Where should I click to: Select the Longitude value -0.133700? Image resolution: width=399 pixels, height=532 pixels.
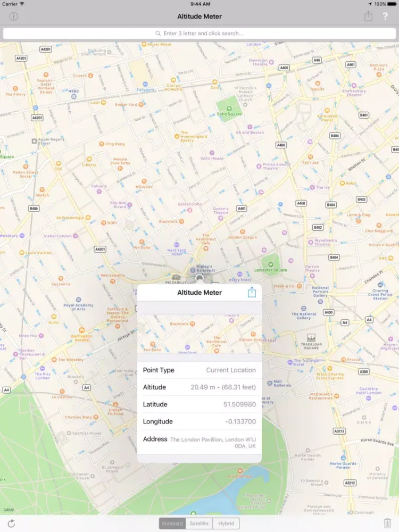click(x=240, y=421)
